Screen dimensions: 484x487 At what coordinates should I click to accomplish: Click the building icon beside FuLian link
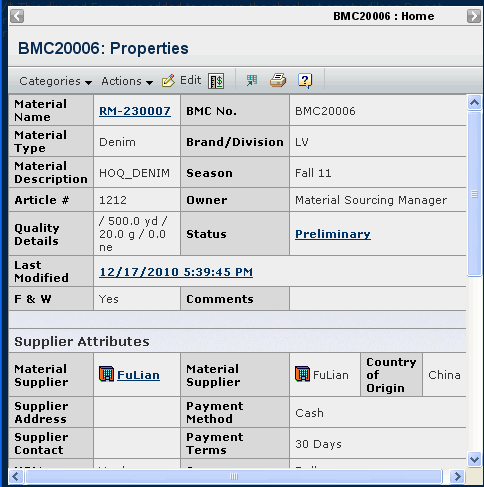(x=106, y=374)
